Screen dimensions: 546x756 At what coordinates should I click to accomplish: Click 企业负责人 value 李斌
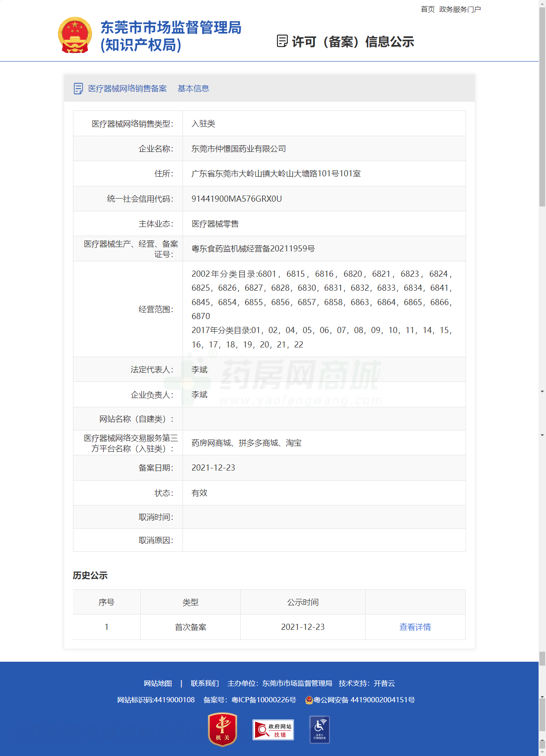point(200,395)
